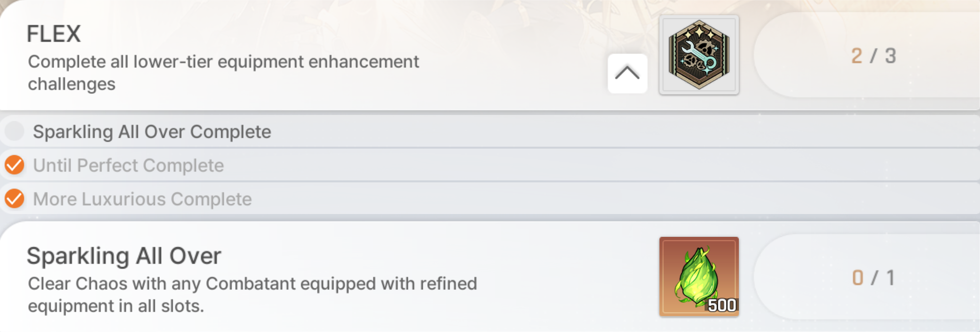Select the More Luxurious Complete text
The image size is (980, 332).
click(x=142, y=199)
